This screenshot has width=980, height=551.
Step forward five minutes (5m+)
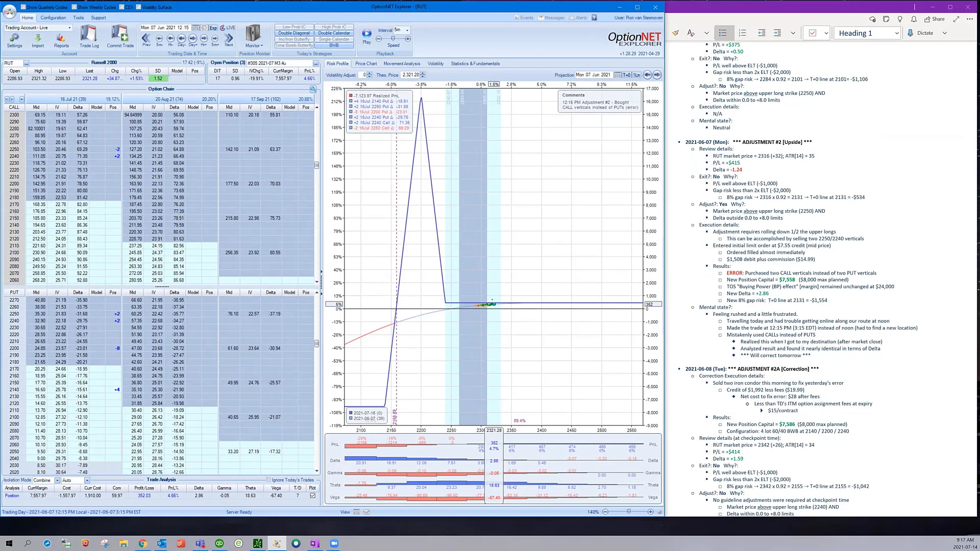(x=215, y=39)
